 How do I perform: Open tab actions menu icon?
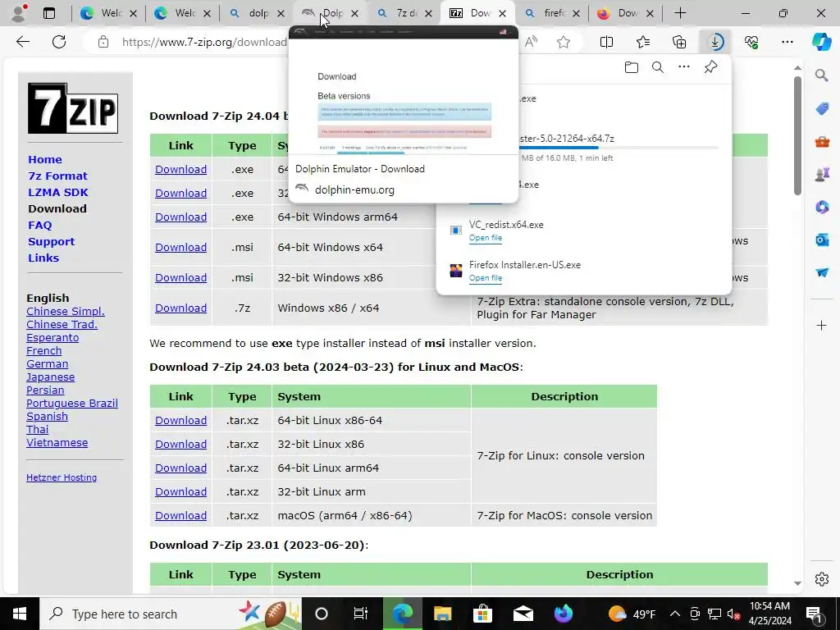[x=48, y=13]
